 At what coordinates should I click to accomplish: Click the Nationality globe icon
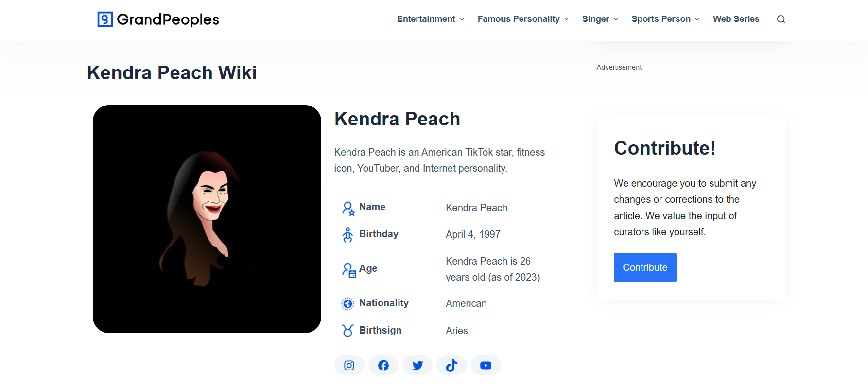point(347,304)
